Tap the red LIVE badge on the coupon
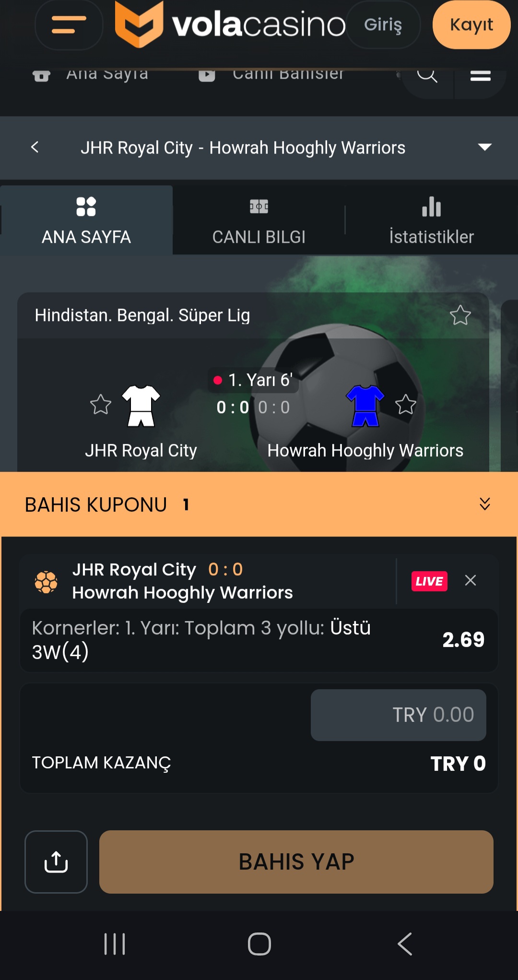This screenshot has width=518, height=980. [429, 581]
